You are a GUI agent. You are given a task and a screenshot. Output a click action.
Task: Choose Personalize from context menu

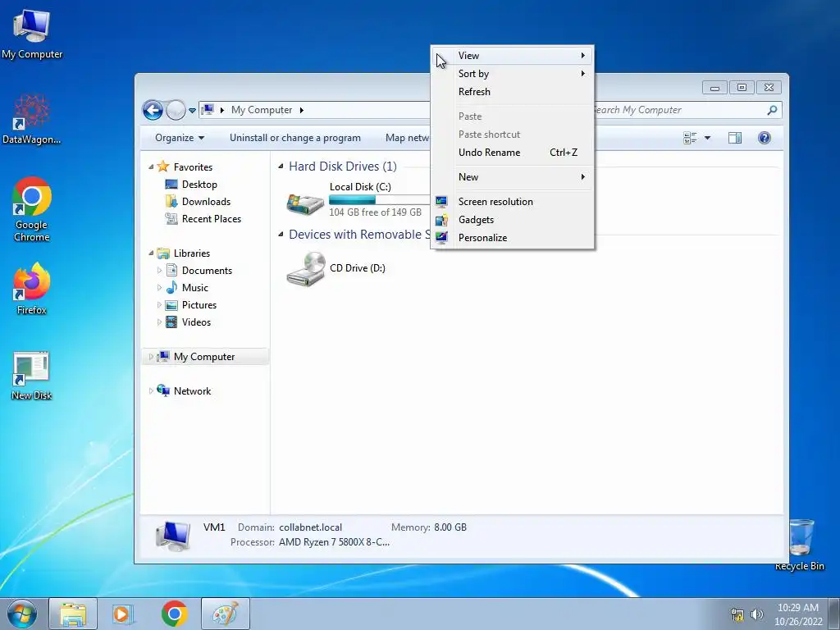pyautogui.click(x=512, y=238)
